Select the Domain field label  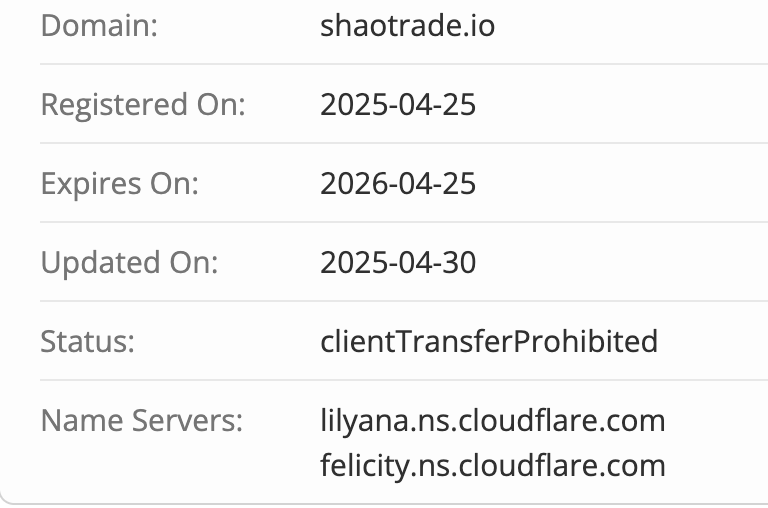[x=99, y=25]
